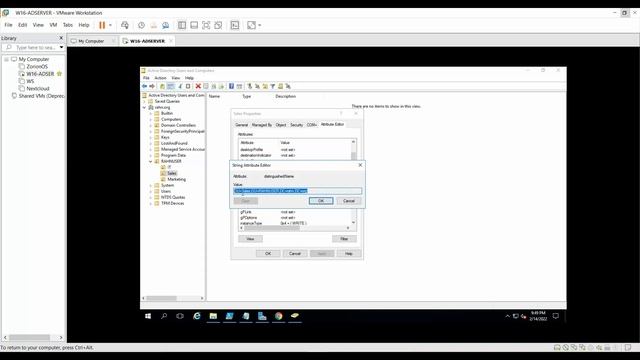This screenshot has width=640, height=360.
Task: Create new group via ADUC toolbar icon
Action: click(257, 86)
